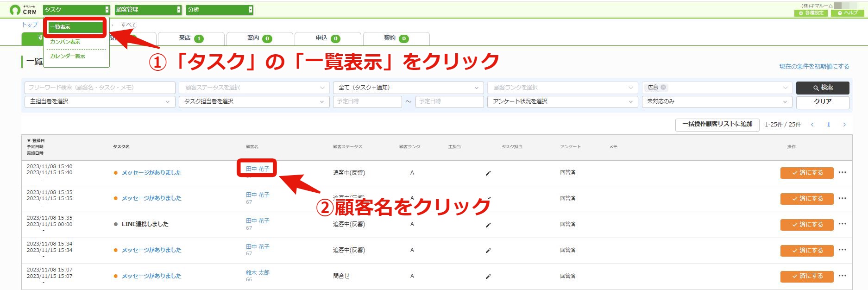
Task: Open メッセージがありました task in the 15:40 row
Action: [151, 173]
